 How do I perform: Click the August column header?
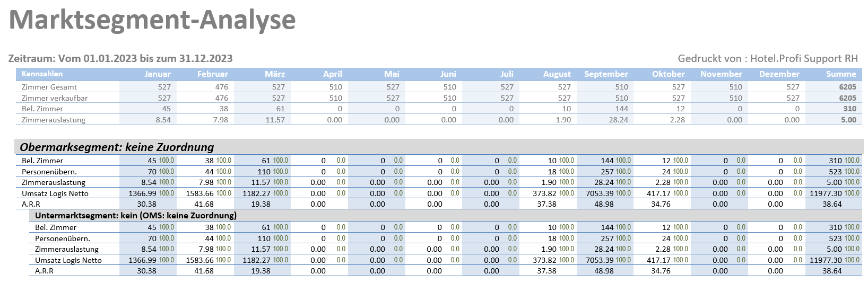pyautogui.click(x=557, y=74)
